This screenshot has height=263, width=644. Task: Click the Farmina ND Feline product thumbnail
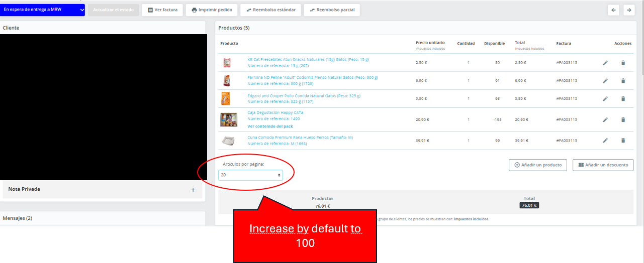(226, 81)
